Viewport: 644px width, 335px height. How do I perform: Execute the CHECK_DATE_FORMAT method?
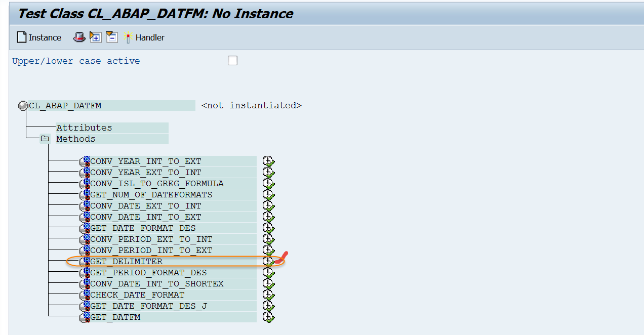(268, 295)
